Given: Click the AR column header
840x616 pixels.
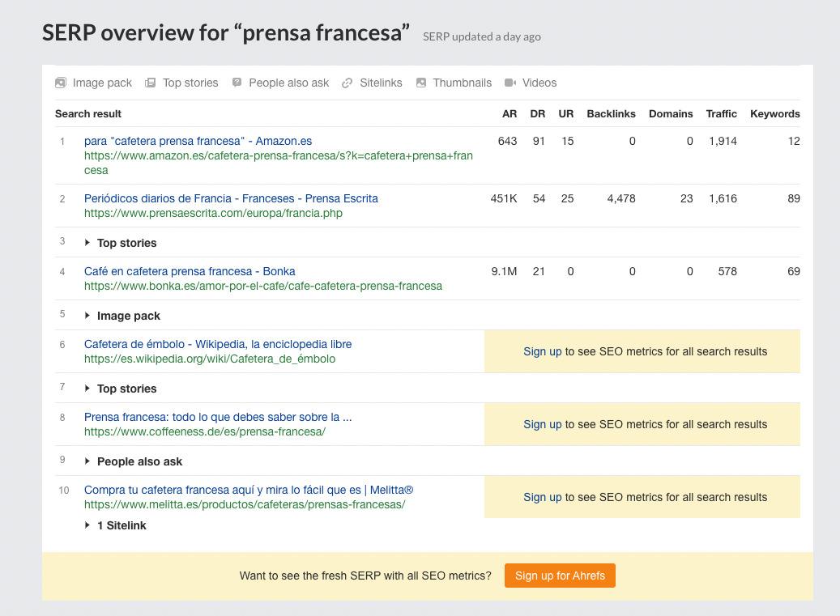Looking at the screenshot, I should [510, 113].
